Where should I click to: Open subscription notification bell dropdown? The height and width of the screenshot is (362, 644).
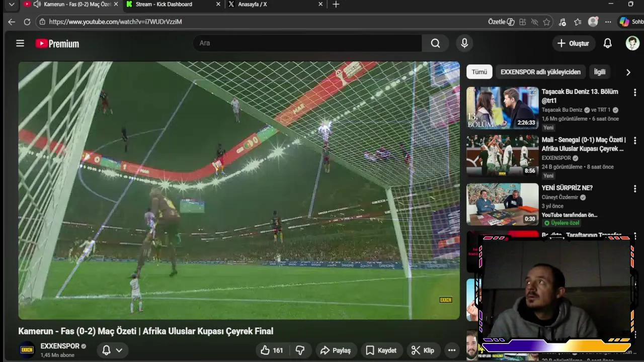[112, 350]
